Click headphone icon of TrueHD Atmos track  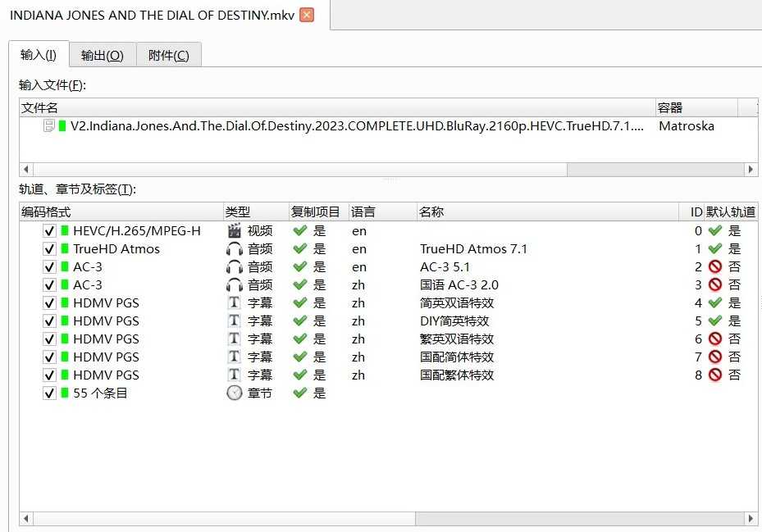tap(235, 249)
